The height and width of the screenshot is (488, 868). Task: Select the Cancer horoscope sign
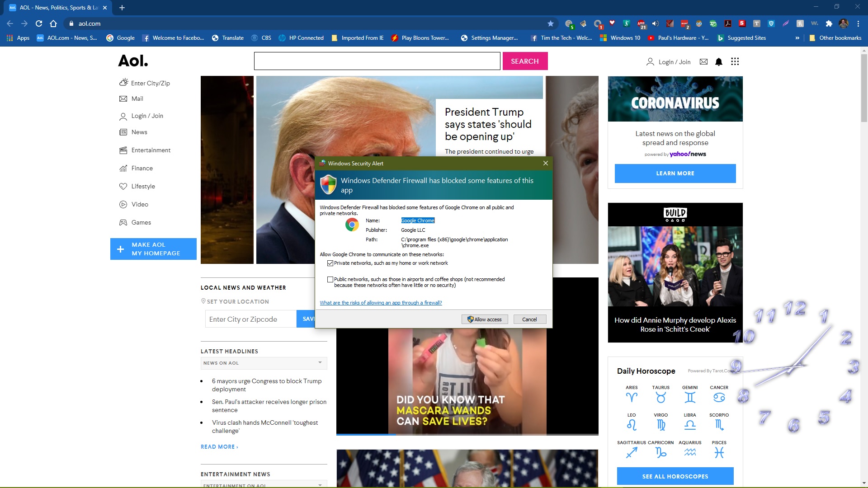click(x=719, y=394)
